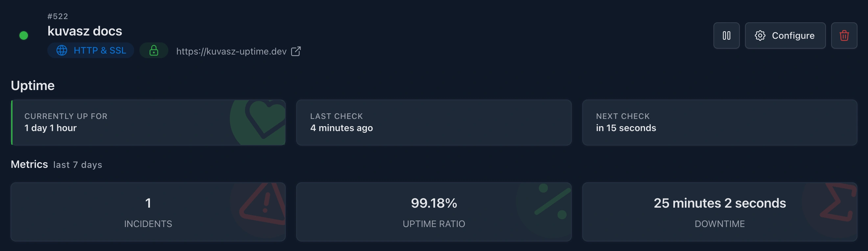The height and width of the screenshot is (251, 868).
Task: Click the green SSL padlock badge
Action: pyautogui.click(x=154, y=51)
